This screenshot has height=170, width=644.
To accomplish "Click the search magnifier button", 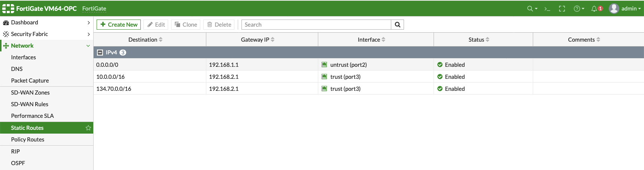I will pyautogui.click(x=397, y=25).
